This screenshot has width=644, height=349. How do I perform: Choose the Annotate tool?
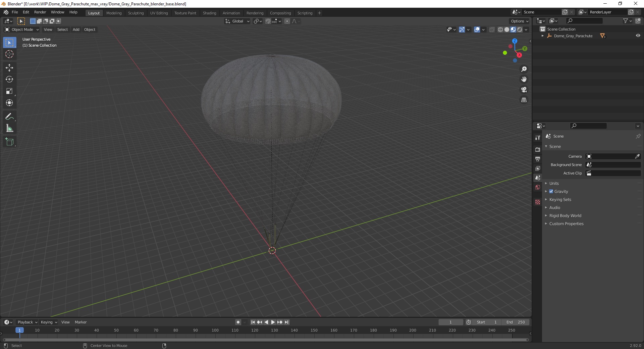coord(9,116)
